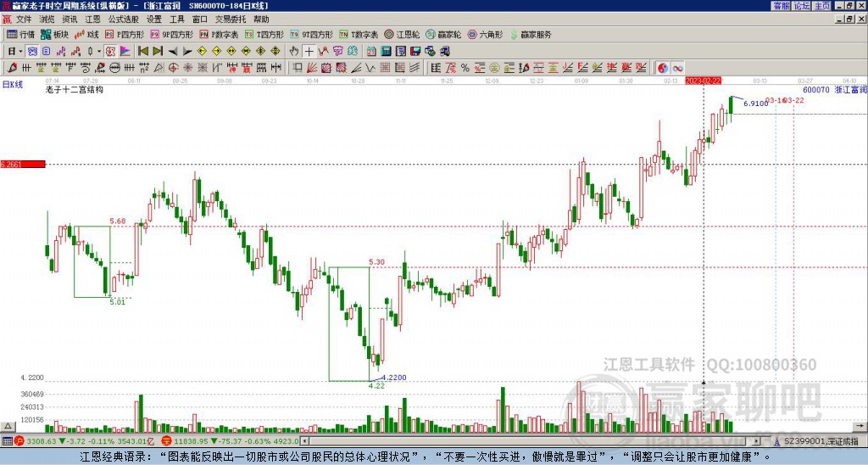
Task: Click the Shanghai index 3308.63 status entry
Action: [86, 441]
